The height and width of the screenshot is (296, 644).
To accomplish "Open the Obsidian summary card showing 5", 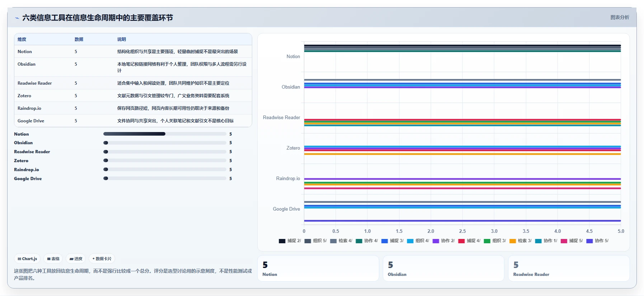I will [x=443, y=268].
